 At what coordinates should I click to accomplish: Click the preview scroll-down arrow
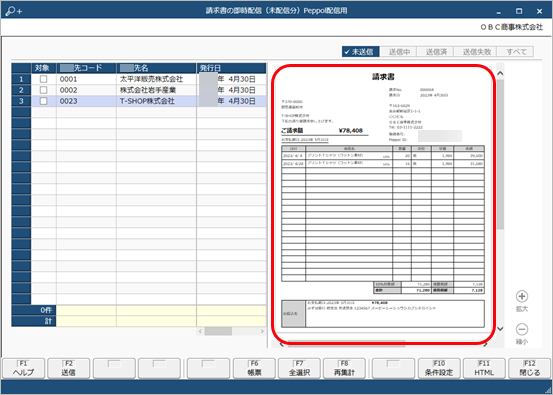500,329
